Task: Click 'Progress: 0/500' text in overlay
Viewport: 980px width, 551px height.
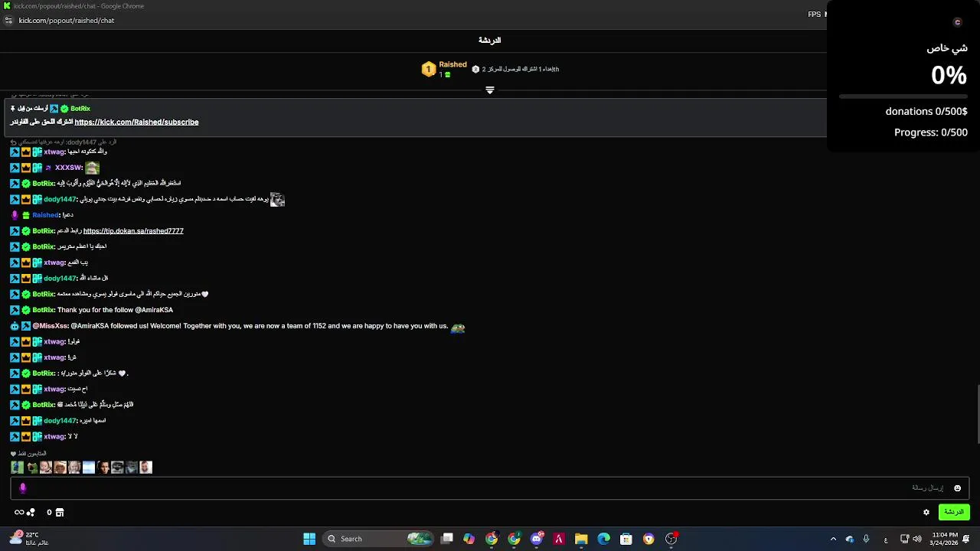Action: coord(931,132)
